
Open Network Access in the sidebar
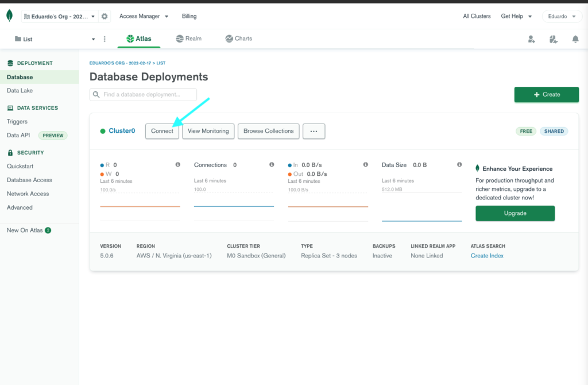28,194
